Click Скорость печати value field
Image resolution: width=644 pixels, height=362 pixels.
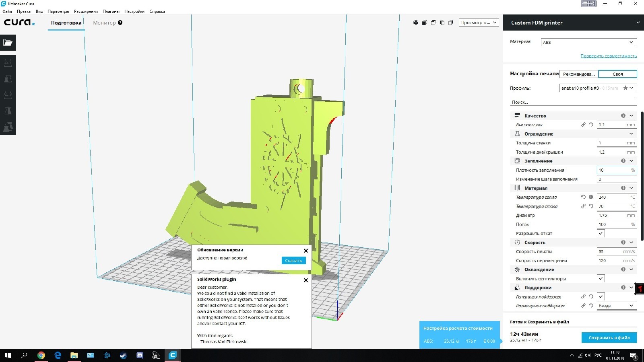[617, 251]
